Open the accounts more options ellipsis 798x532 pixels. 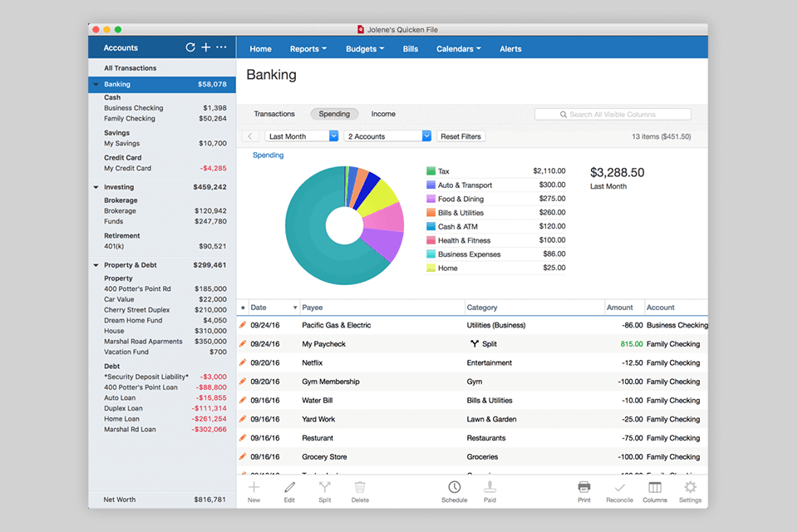click(221, 47)
